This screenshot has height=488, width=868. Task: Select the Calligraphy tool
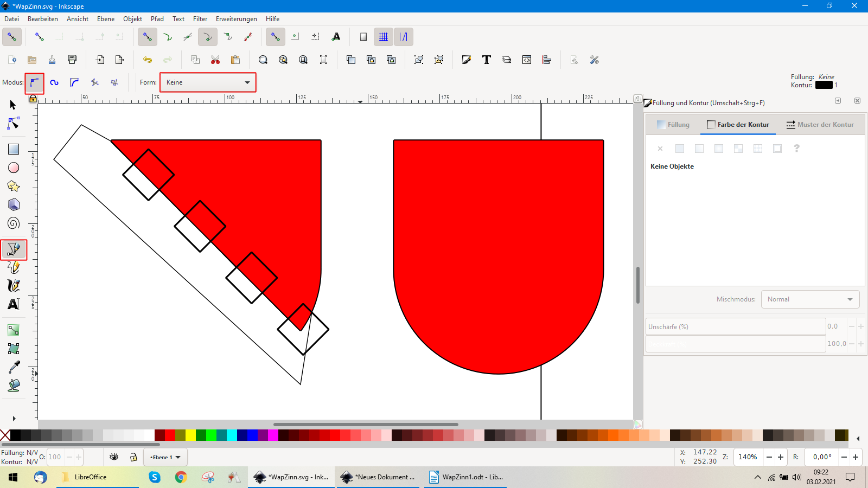point(14,286)
